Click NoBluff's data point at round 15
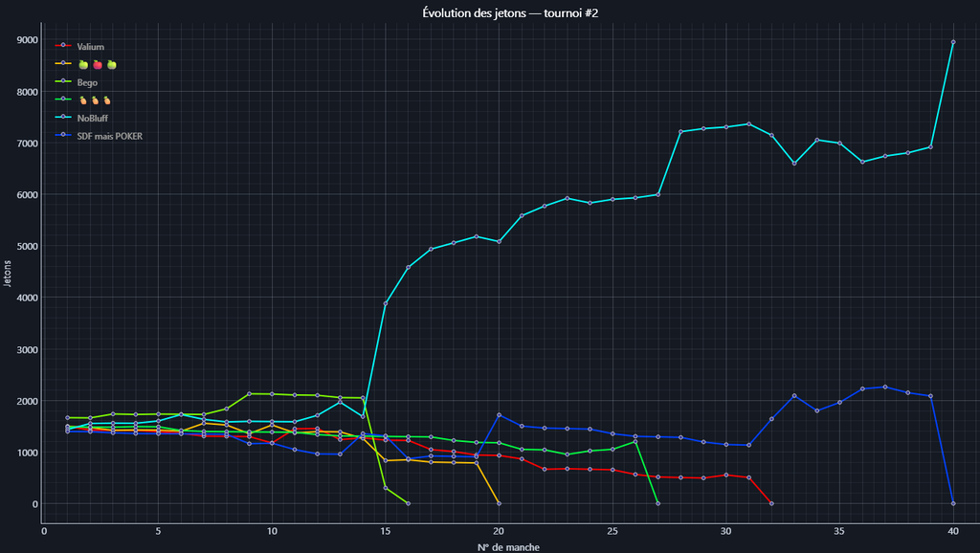This screenshot has height=553, width=980. tap(386, 303)
